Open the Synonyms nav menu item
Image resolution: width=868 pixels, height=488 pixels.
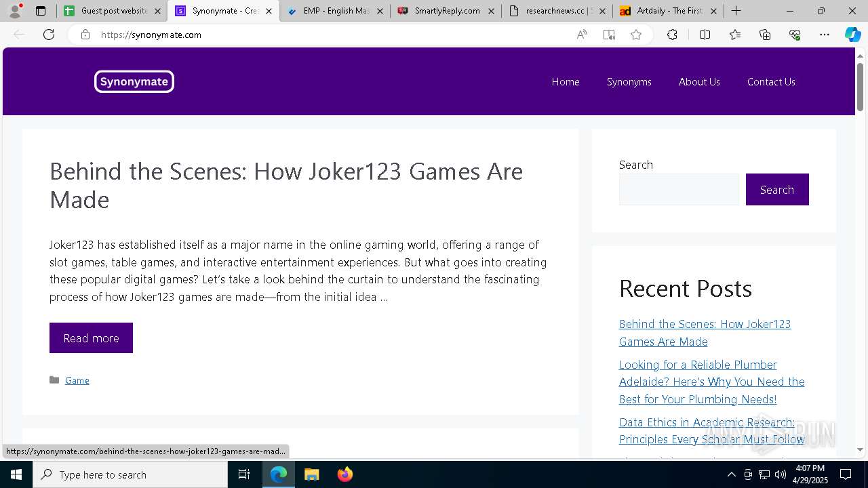629,81
